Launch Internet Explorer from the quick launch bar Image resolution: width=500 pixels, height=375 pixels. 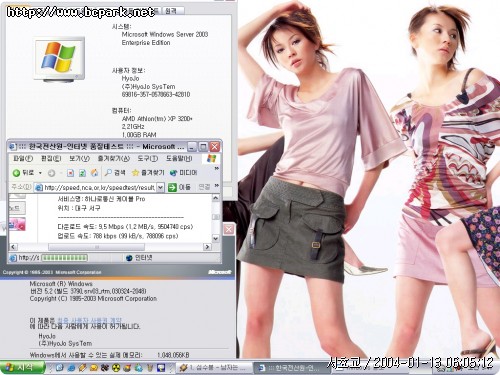[x=71, y=368]
